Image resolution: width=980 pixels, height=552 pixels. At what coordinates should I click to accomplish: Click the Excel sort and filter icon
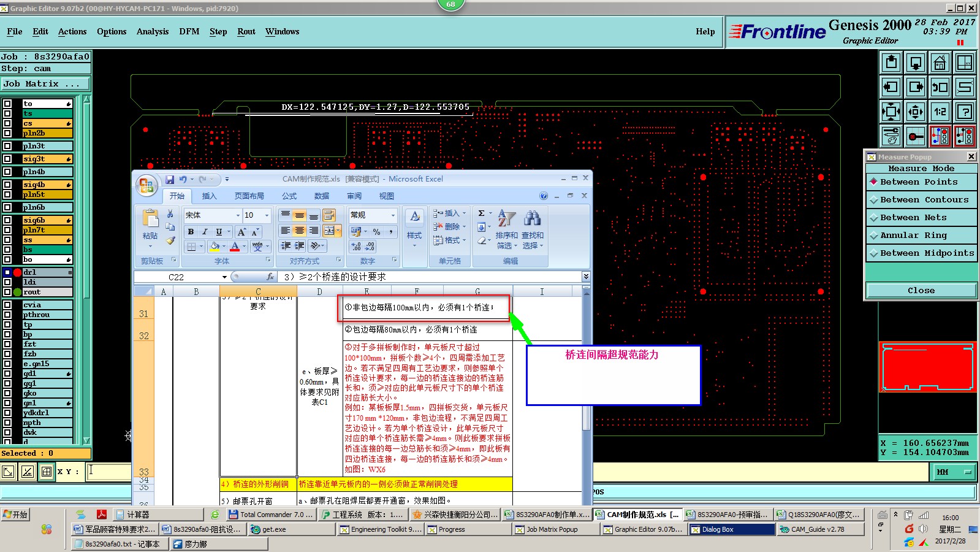pos(506,218)
